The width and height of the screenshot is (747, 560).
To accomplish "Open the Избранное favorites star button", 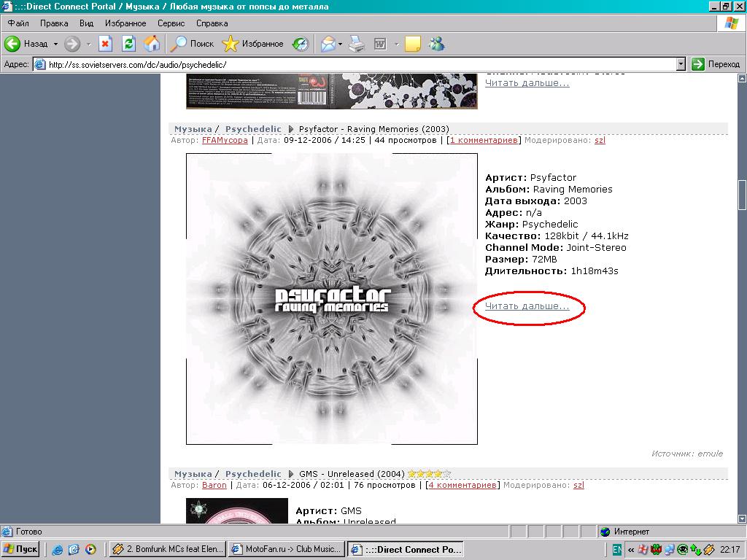I will (252, 44).
